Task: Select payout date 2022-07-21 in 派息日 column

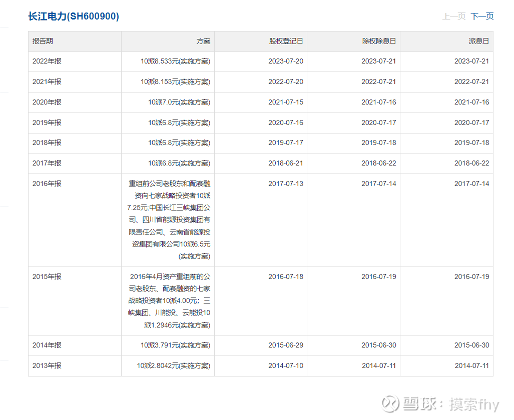Action: pos(472,81)
